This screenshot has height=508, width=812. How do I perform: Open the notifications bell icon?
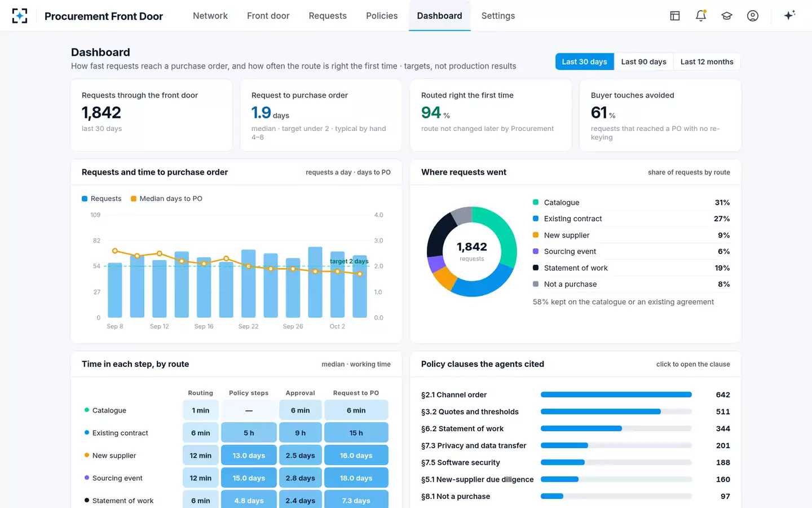tap(701, 16)
